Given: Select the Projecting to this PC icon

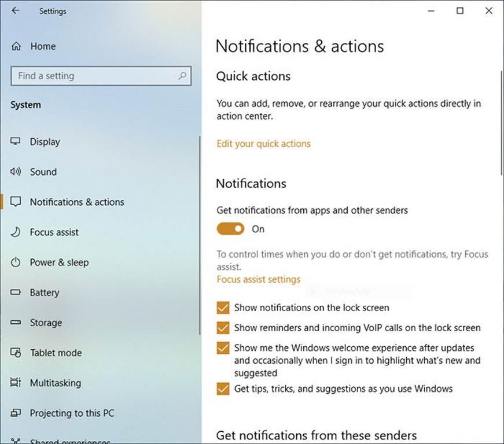Looking at the screenshot, I should (16, 413).
